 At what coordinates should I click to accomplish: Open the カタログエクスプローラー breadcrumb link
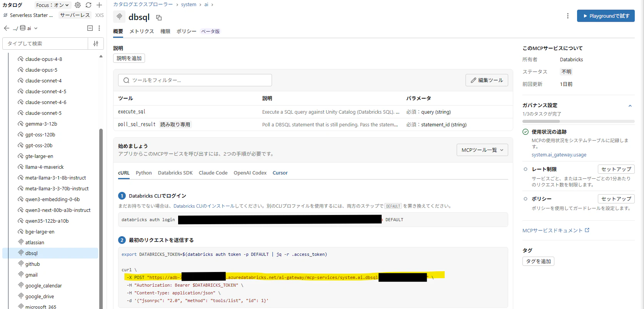[x=143, y=5]
